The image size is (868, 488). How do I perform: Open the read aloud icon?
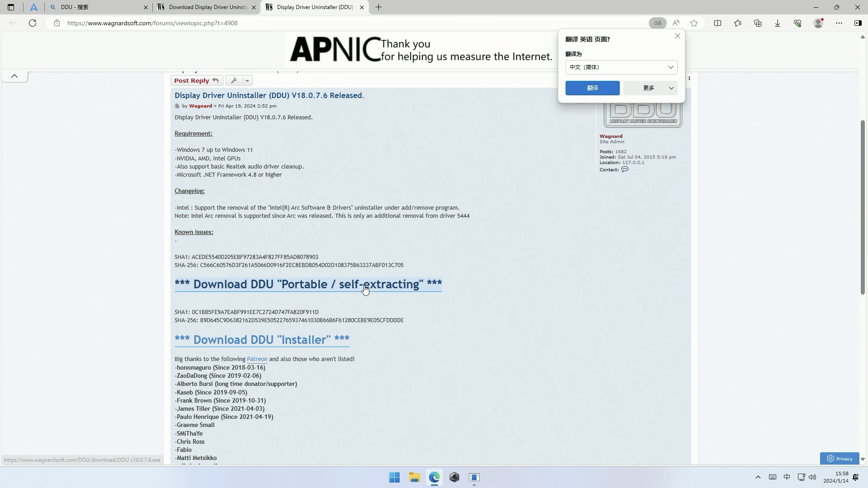tap(676, 23)
